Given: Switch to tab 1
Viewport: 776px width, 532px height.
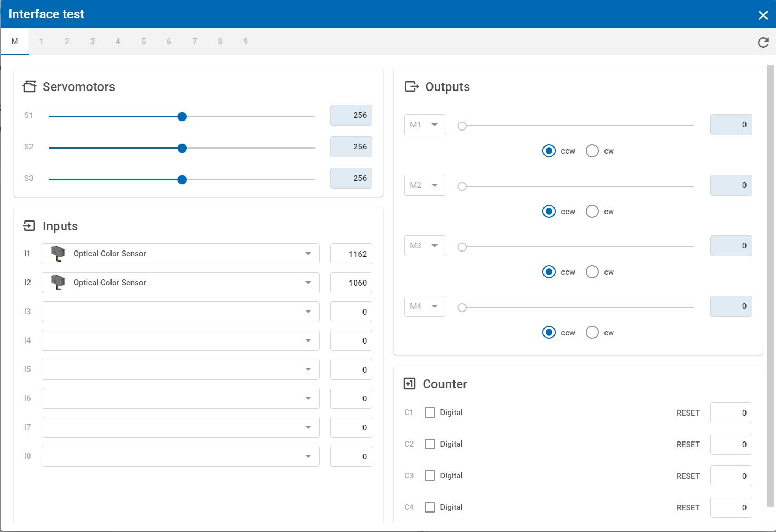Looking at the screenshot, I should pyautogui.click(x=41, y=42).
